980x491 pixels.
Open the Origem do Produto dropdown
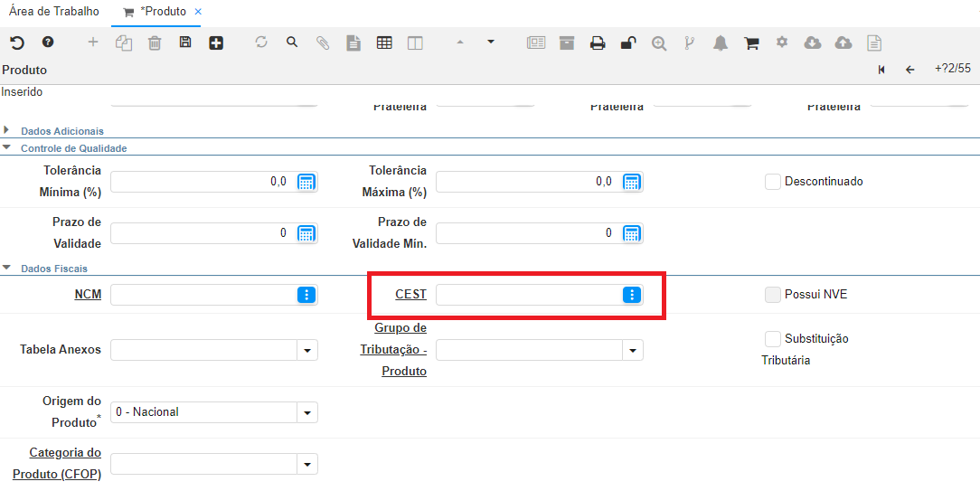pyautogui.click(x=307, y=412)
